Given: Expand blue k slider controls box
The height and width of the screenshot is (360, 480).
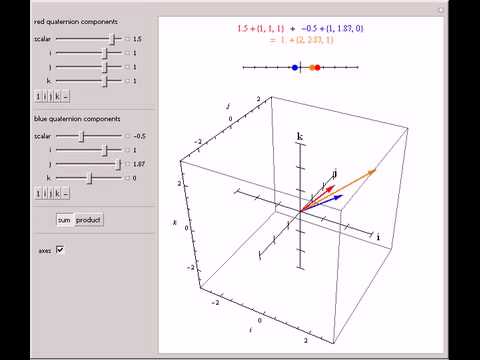Looking at the screenshot, I should [x=127, y=178].
